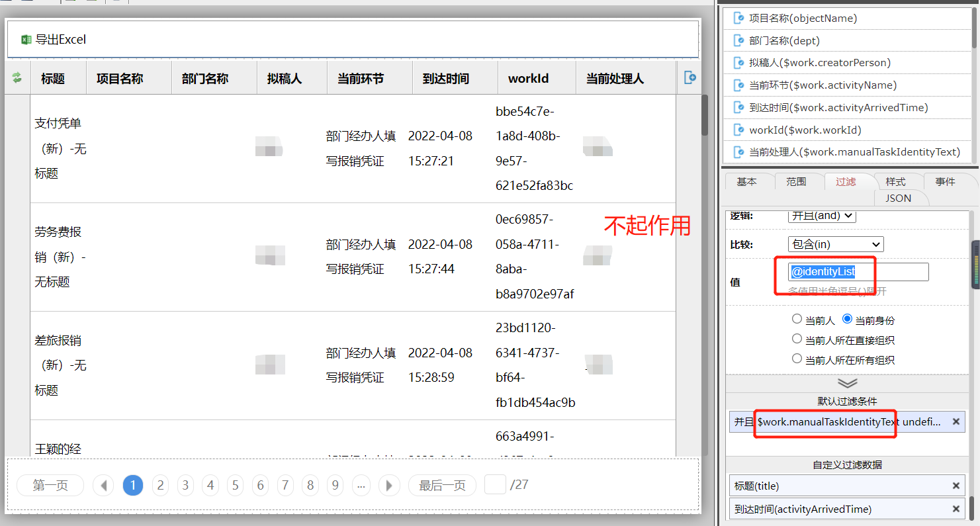
Task: Choose the 当前人所在直接组织 radio option
Action: [797, 339]
